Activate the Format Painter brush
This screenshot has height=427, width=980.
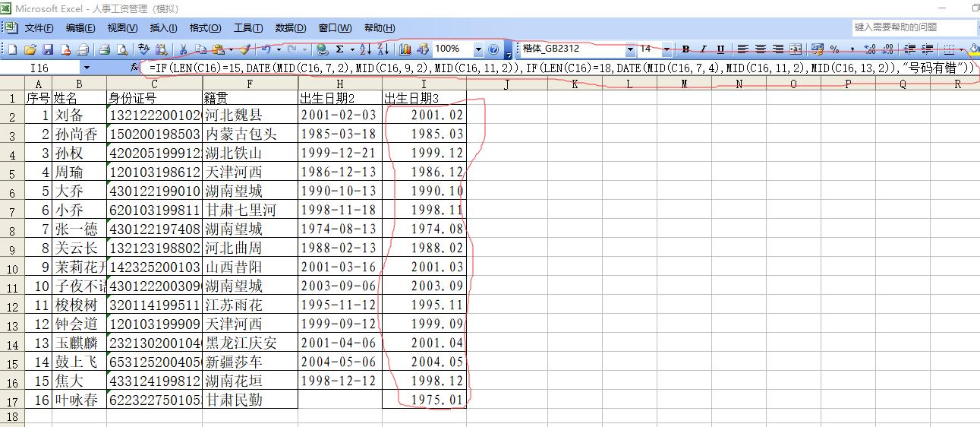coord(245,49)
